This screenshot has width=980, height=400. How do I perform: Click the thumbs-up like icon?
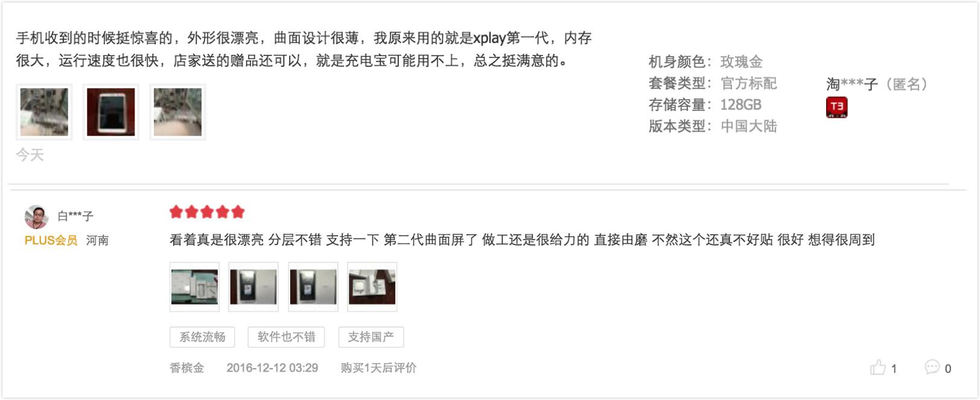pyautogui.click(x=877, y=367)
